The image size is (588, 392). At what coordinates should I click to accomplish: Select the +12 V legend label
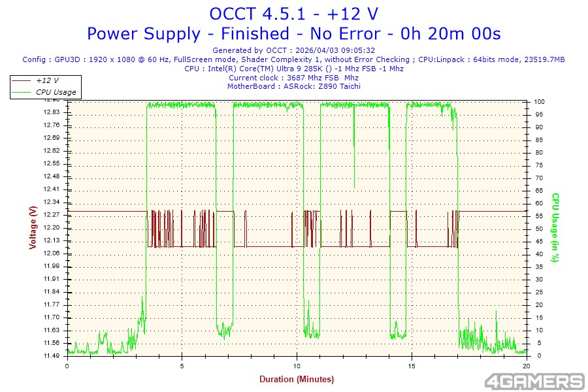click(x=48, y=80)
